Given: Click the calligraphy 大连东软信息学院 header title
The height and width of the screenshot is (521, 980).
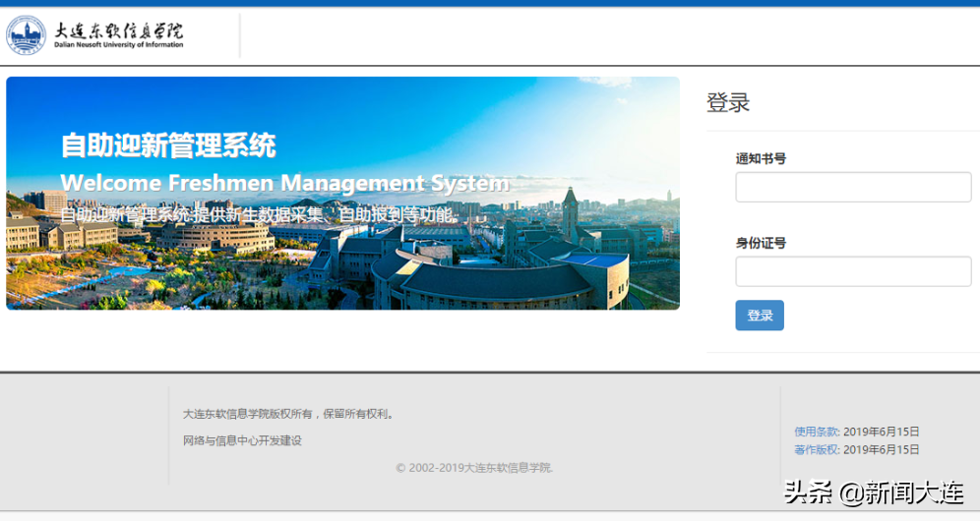Looking at the screenshot, I should click(118, 29).
